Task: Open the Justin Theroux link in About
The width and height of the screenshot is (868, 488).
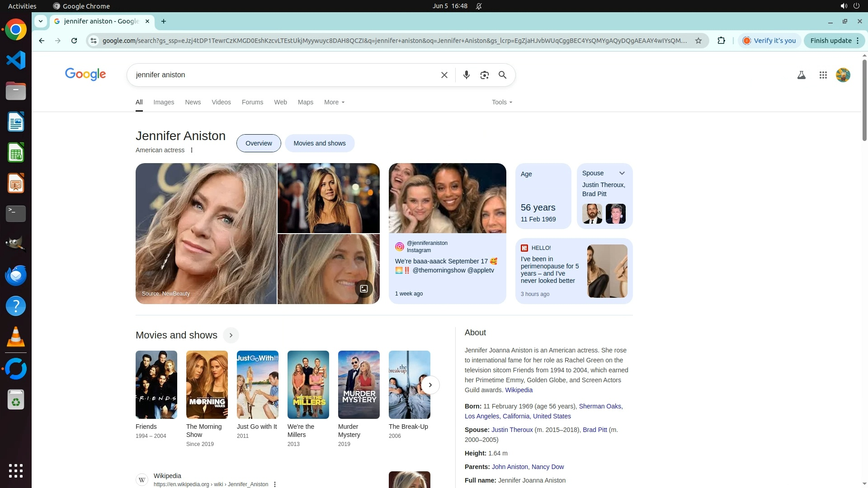Action: (512, 430)
